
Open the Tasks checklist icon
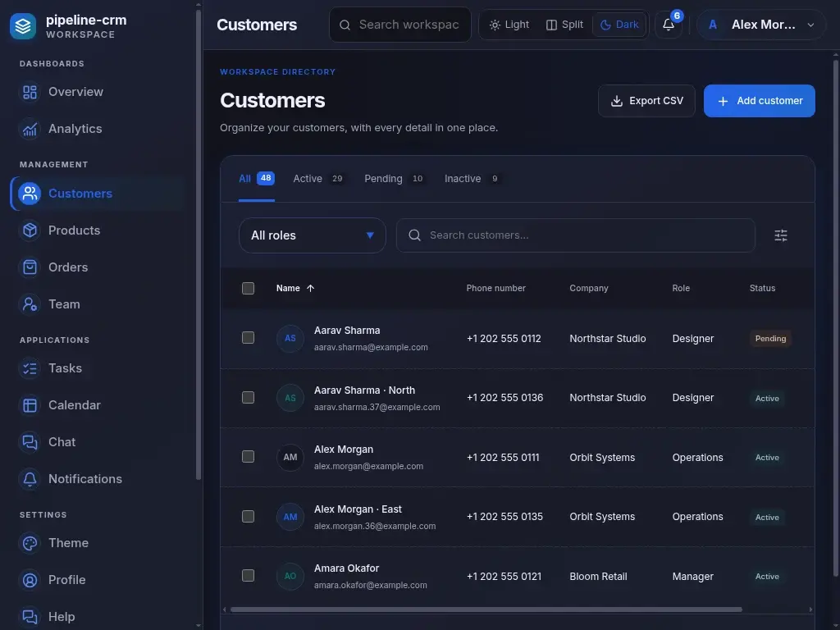pyautogui.click(x=30, y=368)
